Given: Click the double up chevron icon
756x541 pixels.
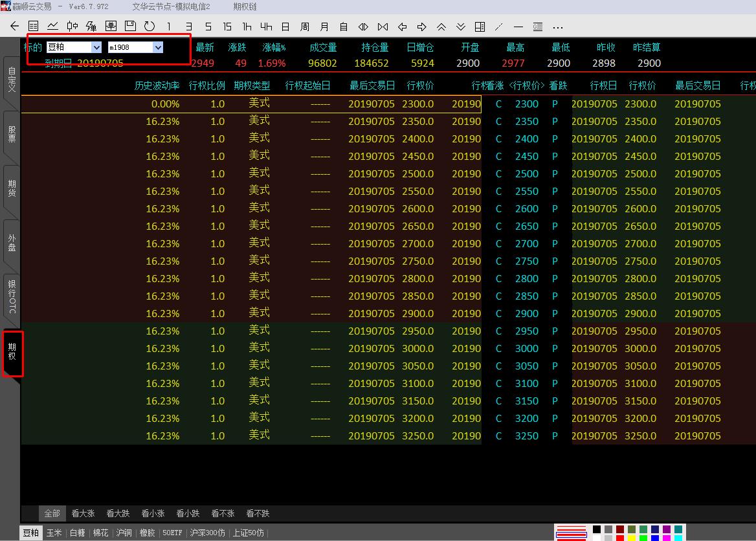Looking at the screenshot, I should tap(441, 27).
